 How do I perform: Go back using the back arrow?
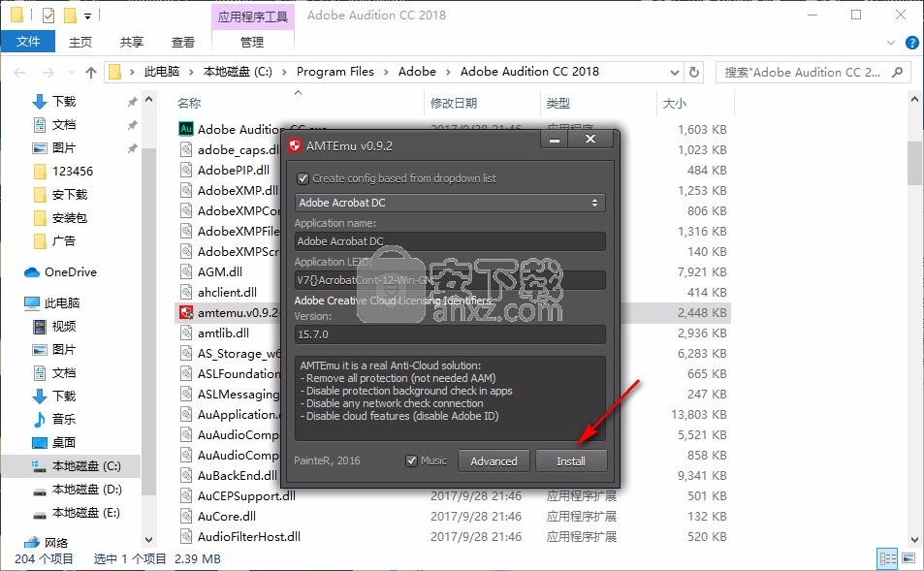point(19,73)
